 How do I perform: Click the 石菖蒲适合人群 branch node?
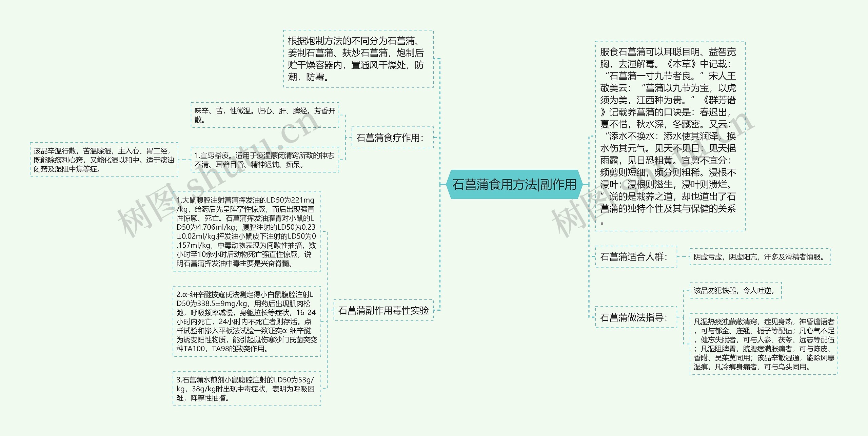636,257
